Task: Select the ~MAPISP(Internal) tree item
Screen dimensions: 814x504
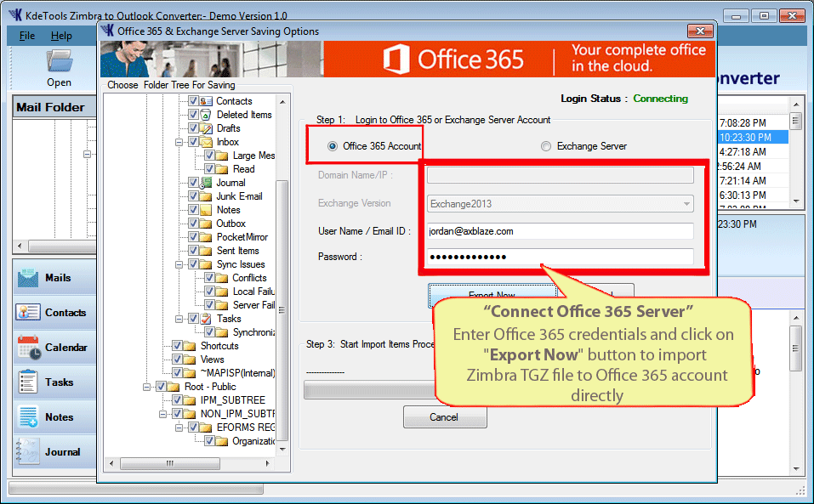Action: (238, 373)
